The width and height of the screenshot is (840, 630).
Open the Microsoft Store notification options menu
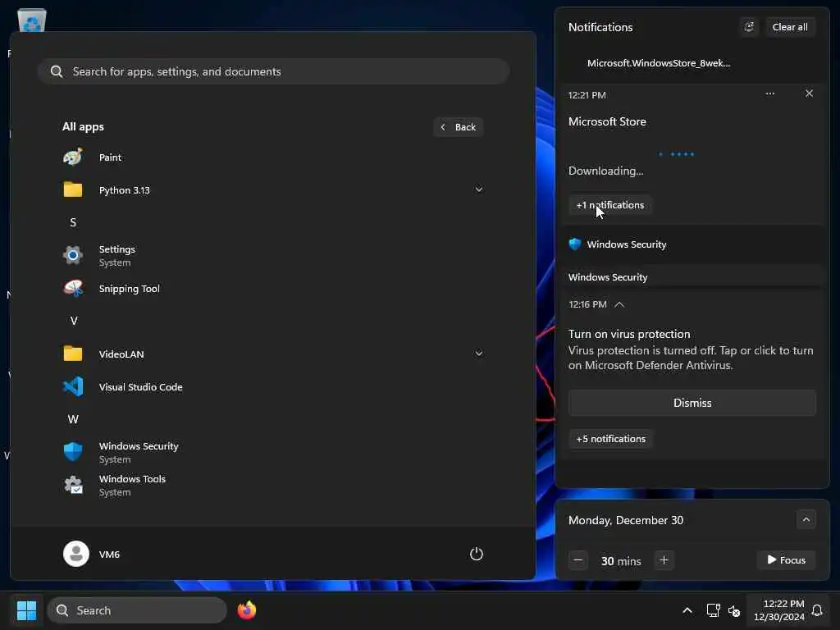click(x=769, y=94)
